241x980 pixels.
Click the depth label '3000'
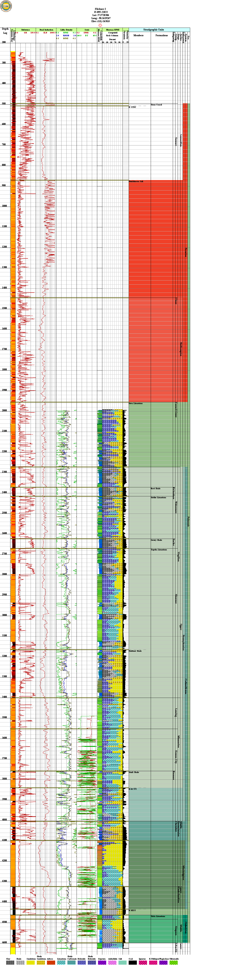4,615
